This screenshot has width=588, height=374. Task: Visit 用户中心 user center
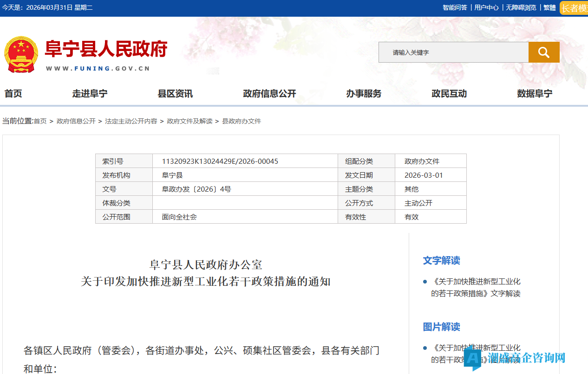coord(486,7)
